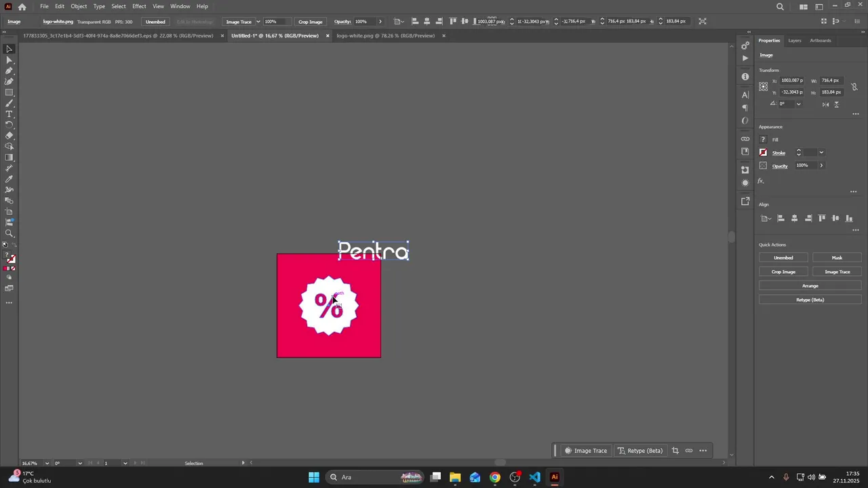The height and width of the screenshot is (488, 868).
Task: Click the width W field in Properties
Action: point(831,81)
